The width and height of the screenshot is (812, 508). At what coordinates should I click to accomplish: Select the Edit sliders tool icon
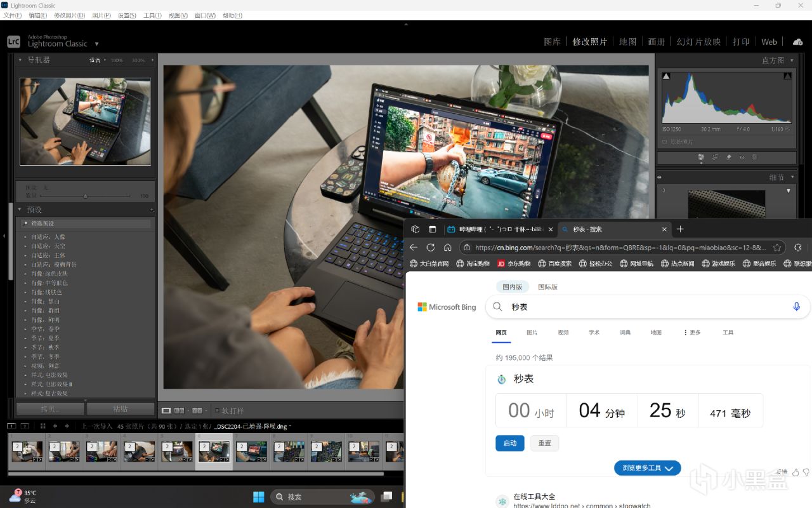701,157
